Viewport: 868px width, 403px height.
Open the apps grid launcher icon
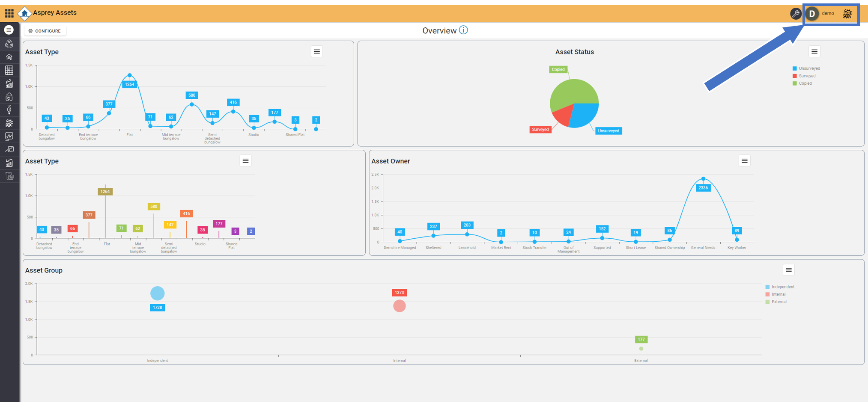9,13
